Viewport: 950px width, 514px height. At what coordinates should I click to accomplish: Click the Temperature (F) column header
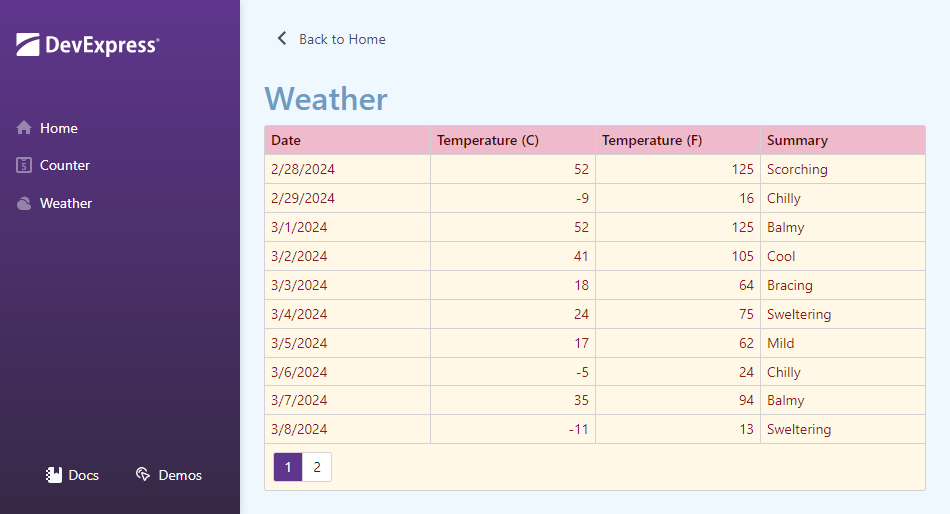pyautogui.click(x=678, y=140)
